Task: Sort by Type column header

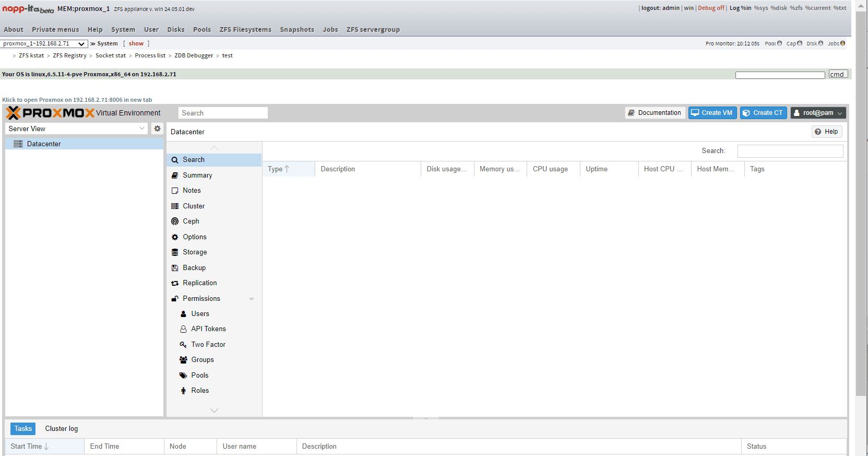Action: 289,169
